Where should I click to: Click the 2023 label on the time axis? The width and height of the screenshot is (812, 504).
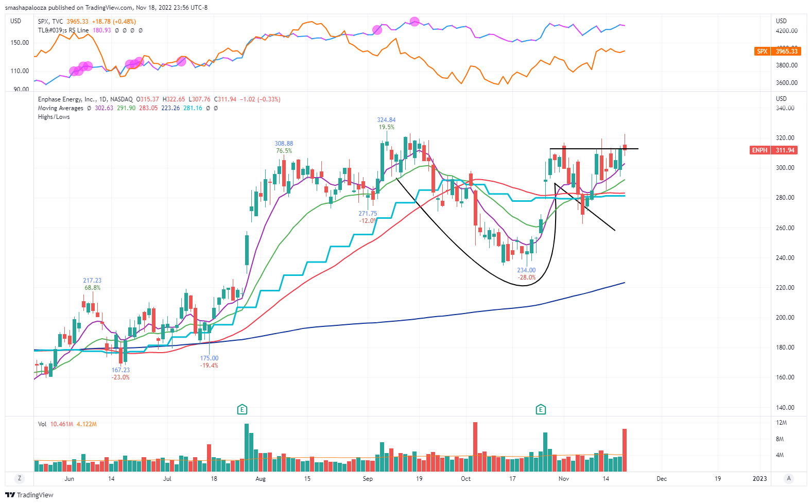(759, 479)
